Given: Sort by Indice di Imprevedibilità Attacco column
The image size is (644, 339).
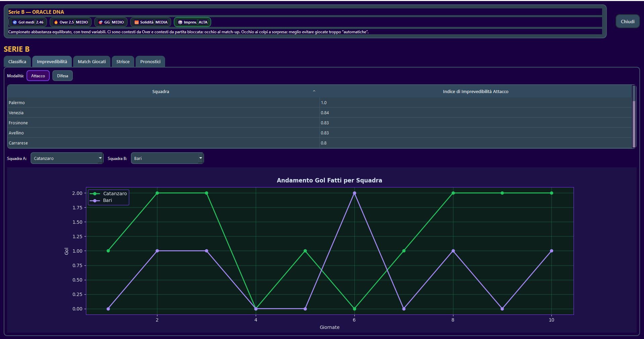Looking at the screenshot, I should tap(475, 91).
